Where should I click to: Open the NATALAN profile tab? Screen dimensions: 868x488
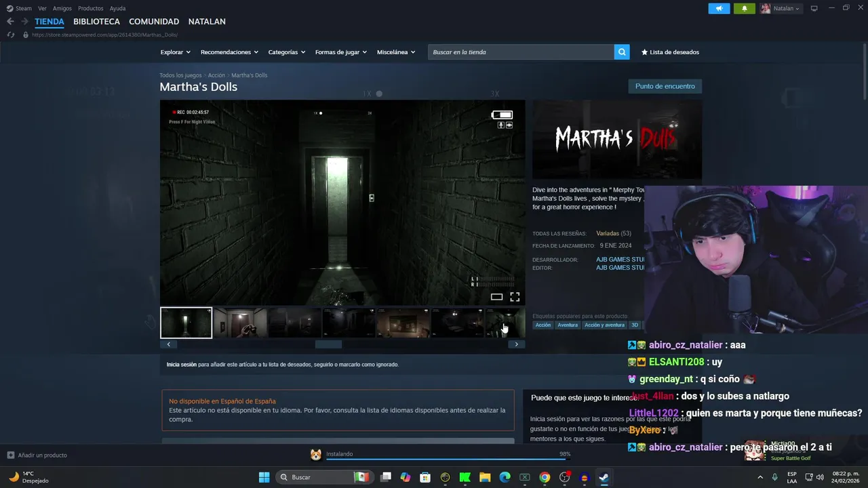(207, 22)
